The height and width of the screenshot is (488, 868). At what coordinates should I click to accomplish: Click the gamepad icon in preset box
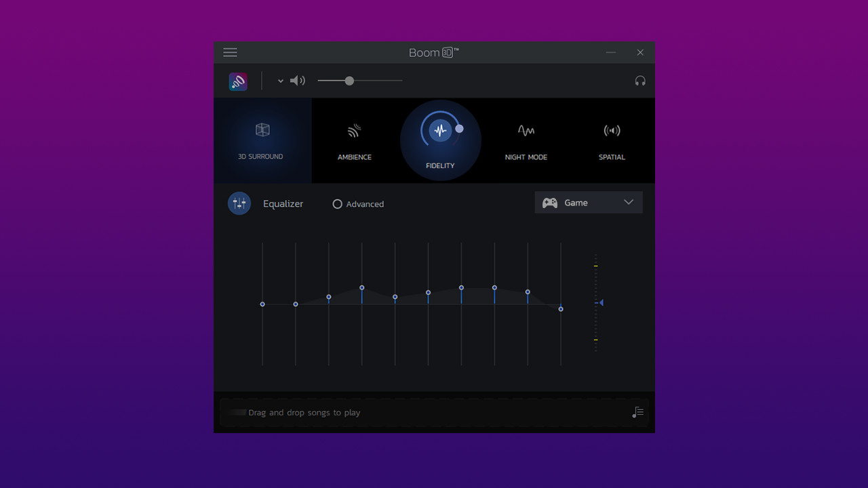pos(550,203)
